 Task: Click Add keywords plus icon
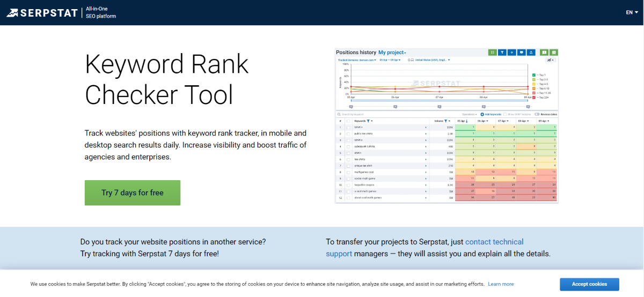point(482,114)
